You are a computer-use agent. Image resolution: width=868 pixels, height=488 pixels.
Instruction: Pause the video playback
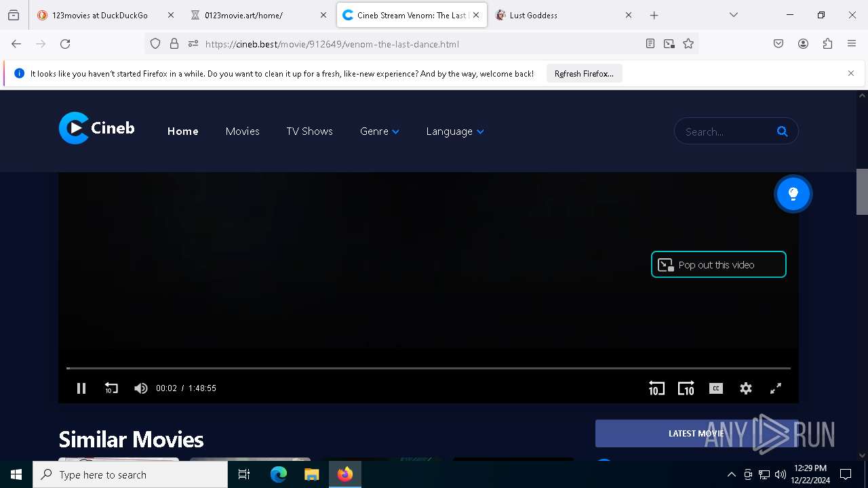pyautogui.click(x=81, y=388)
